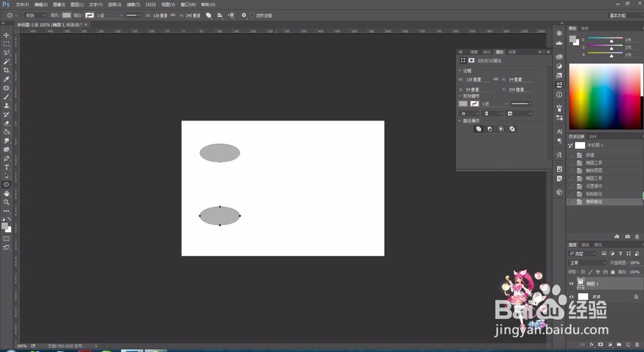The height and width of the screenshot is (352, 644).
Task: Collapse the 边框 section in Properties
Action: 460,71
